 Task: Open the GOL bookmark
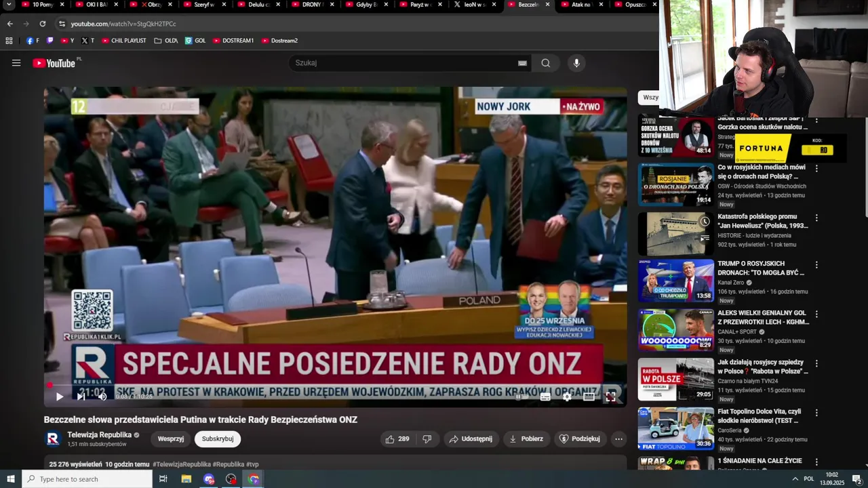click(195, 41)
